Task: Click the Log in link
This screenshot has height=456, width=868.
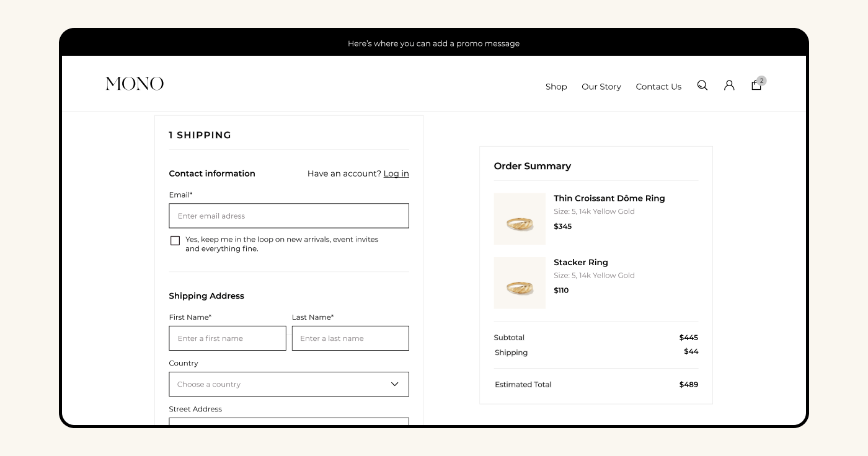Action: [x=396, y=173]
